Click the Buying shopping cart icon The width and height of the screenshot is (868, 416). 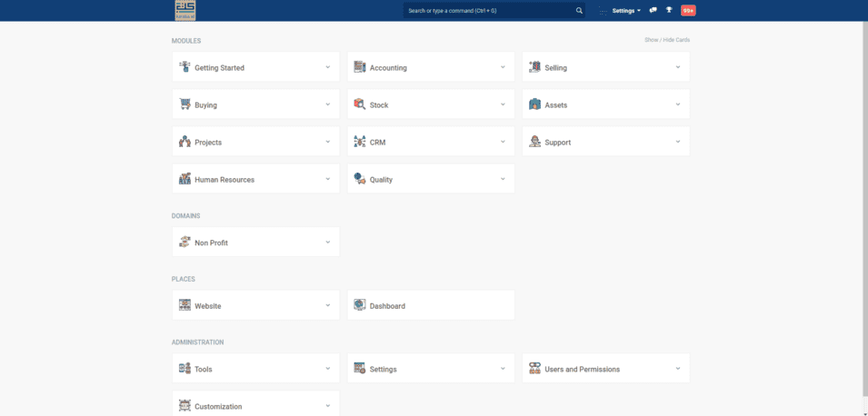(x=185, y=104)
